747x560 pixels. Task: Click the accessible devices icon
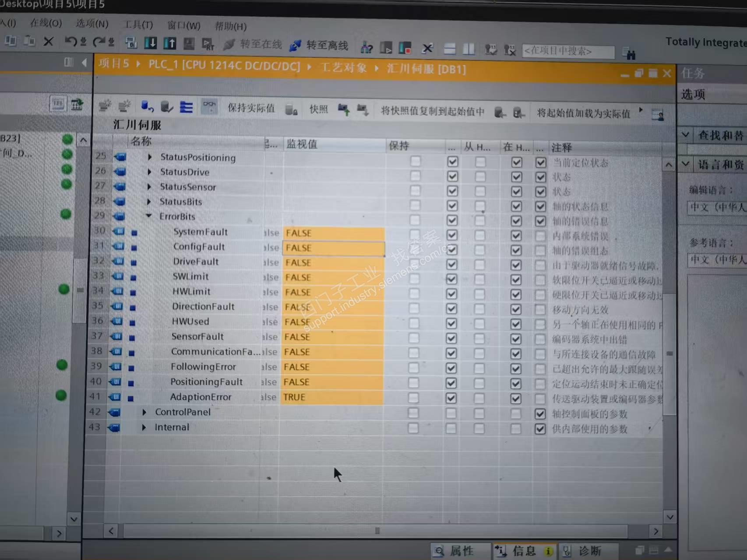366,47
